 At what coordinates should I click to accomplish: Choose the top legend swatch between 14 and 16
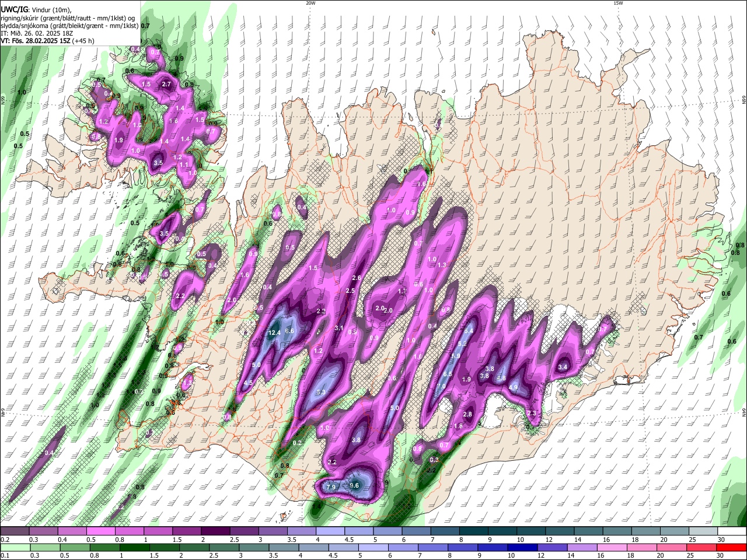(588, 531)
